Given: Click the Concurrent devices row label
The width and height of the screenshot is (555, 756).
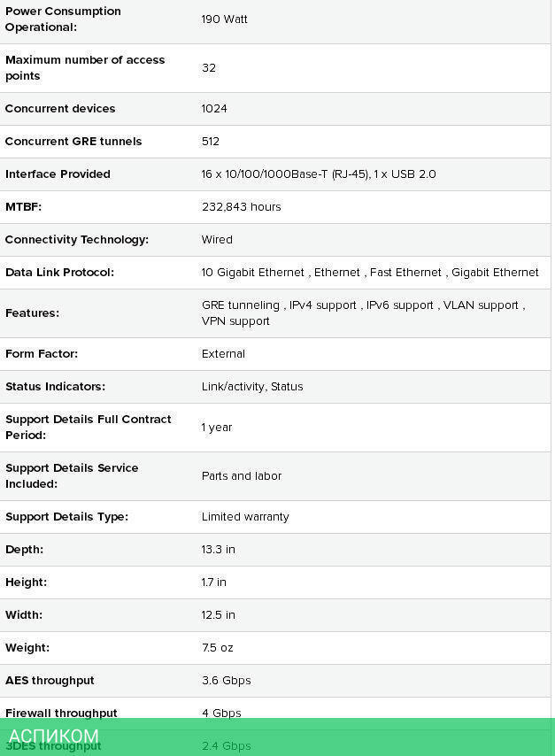Looking at the screenshot, I should click(60, 109).
